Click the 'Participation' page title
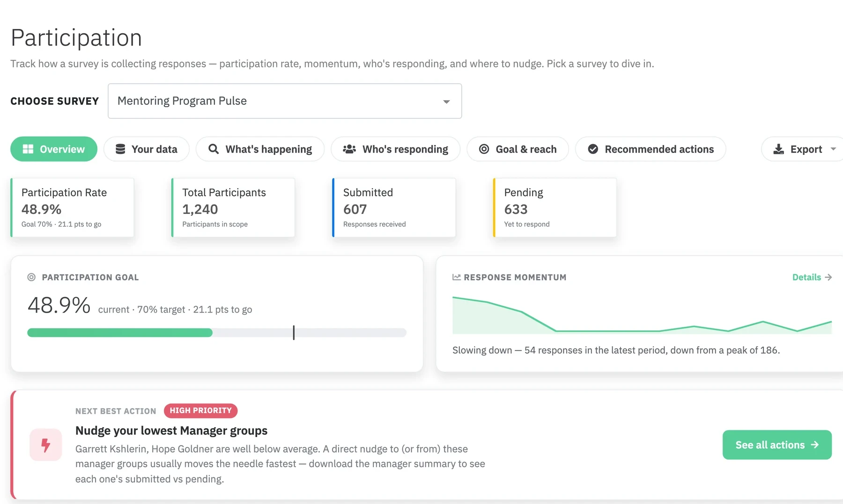Image resolution: width=843 pixels, height=504 pixels. (x=76, y=37)
